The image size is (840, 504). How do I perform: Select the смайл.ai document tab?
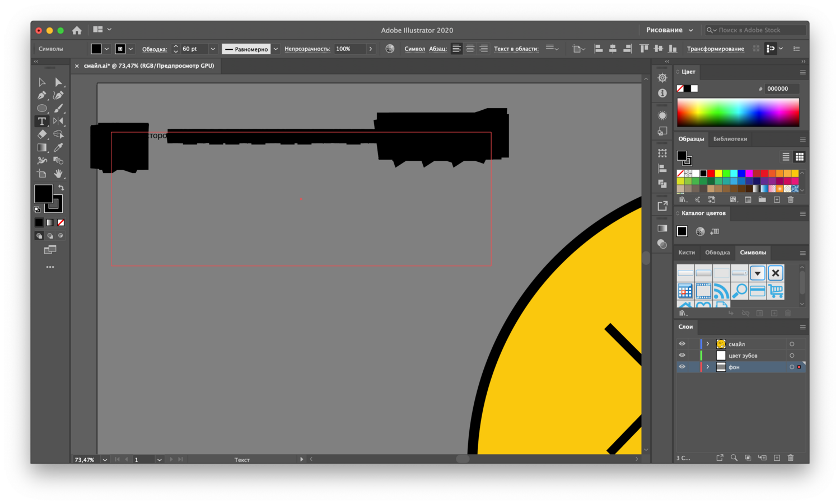point(149,66)
